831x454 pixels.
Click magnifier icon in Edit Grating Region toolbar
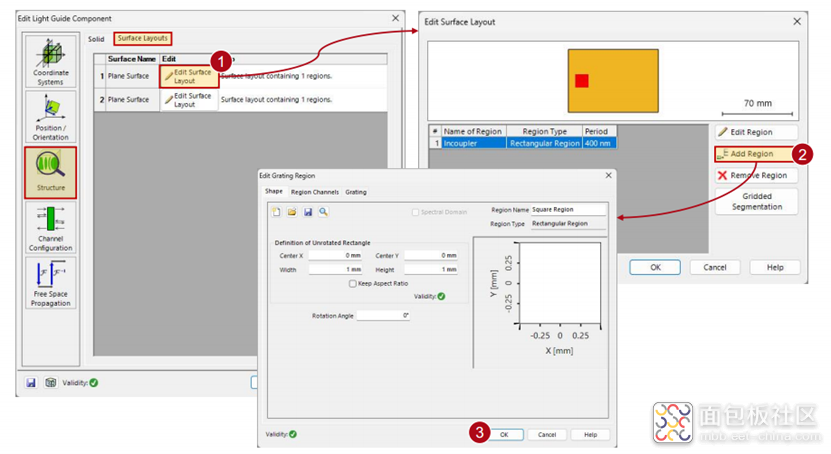click(x=323, y=212)
